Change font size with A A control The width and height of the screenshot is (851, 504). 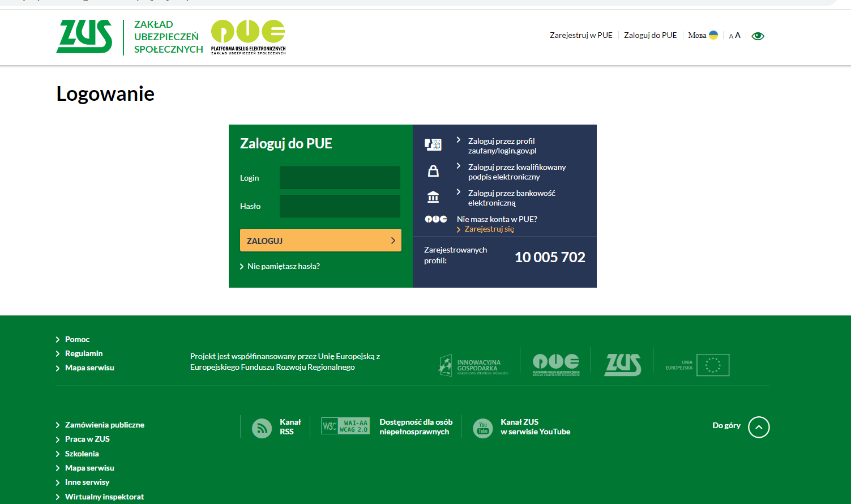(734, 36)
